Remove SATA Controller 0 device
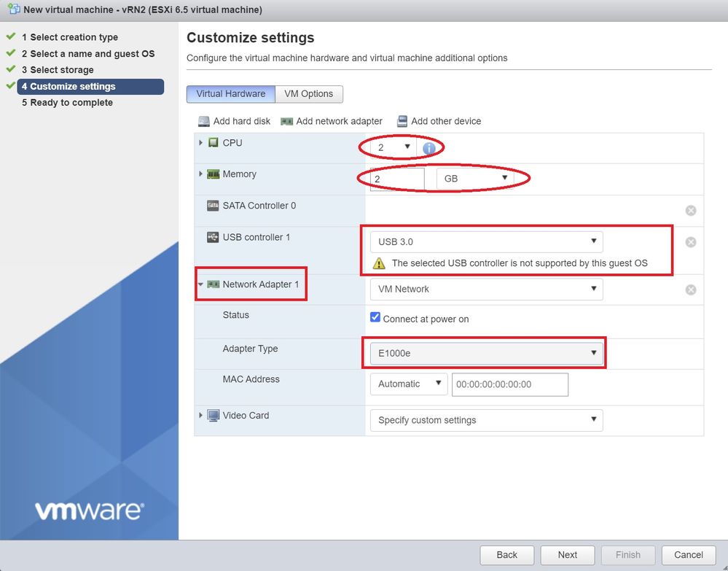 (691, 211)
